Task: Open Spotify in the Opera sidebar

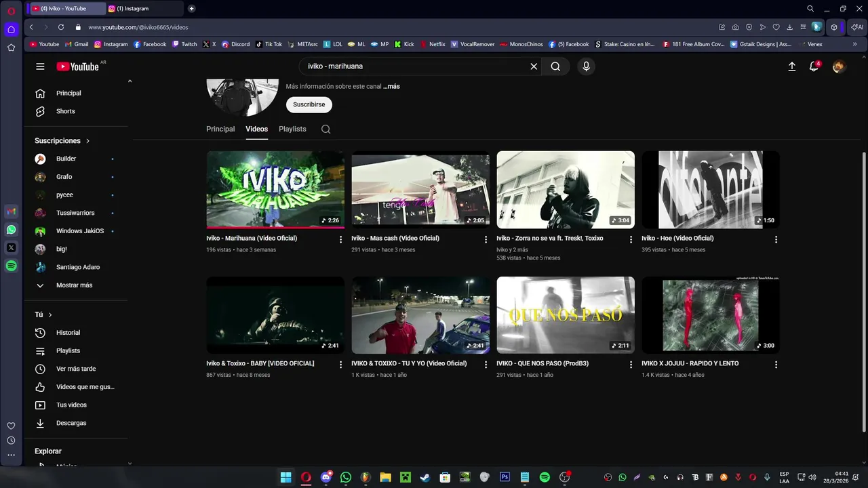Action: click(11, 266)
